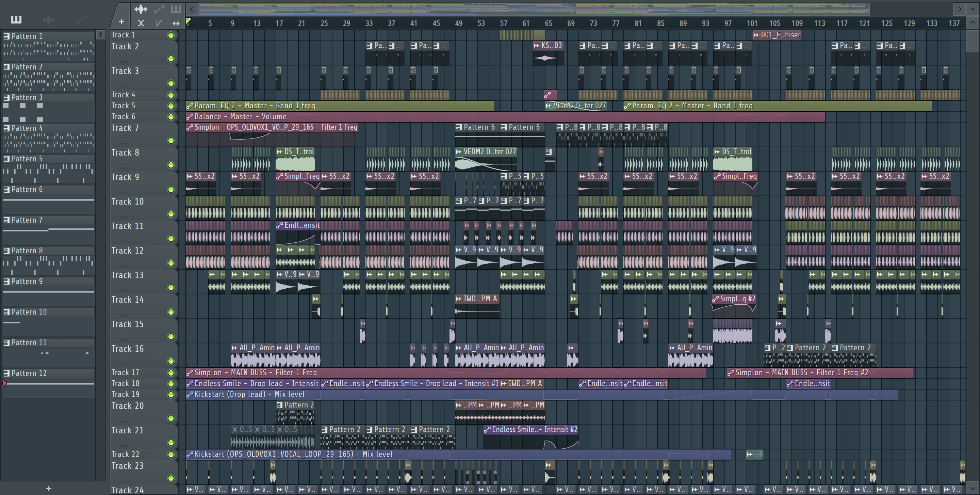Focus pattern clips in playlist header
This screenshot has width=980, height=495.
click(176, 9)
